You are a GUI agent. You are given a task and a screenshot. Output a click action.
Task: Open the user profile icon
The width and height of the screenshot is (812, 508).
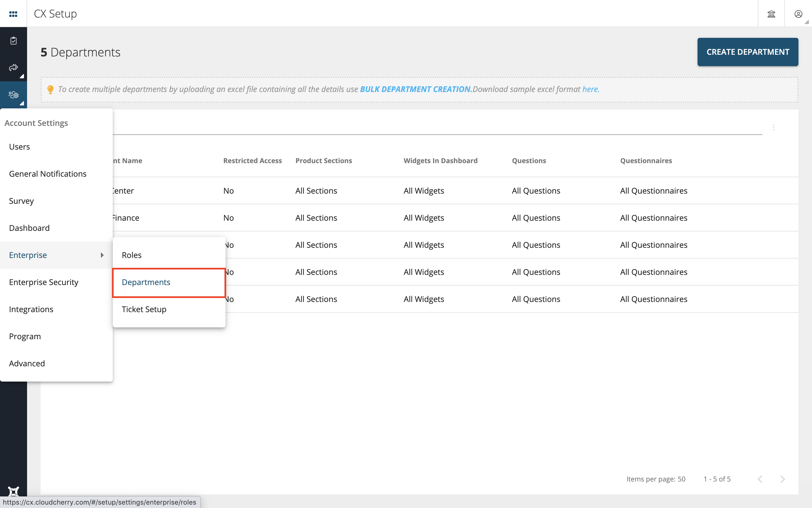[x=798, y=14]
